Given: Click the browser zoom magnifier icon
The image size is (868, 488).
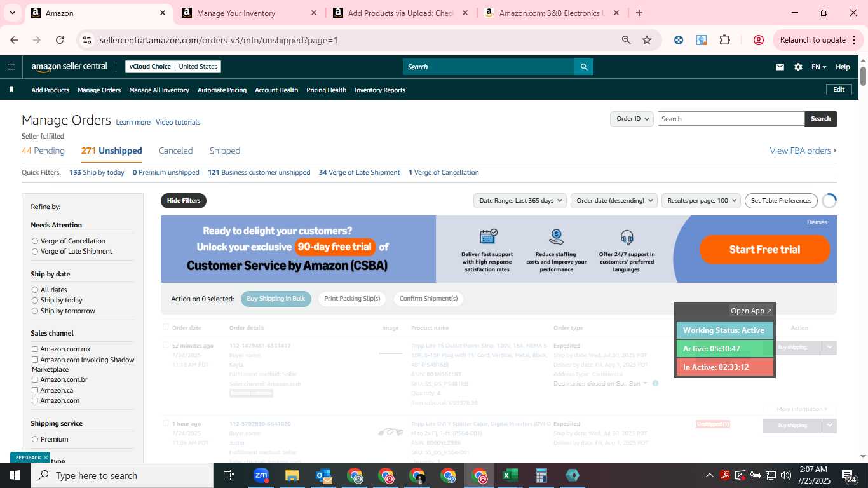Looking at the screenshot, I should coord(627,40).
